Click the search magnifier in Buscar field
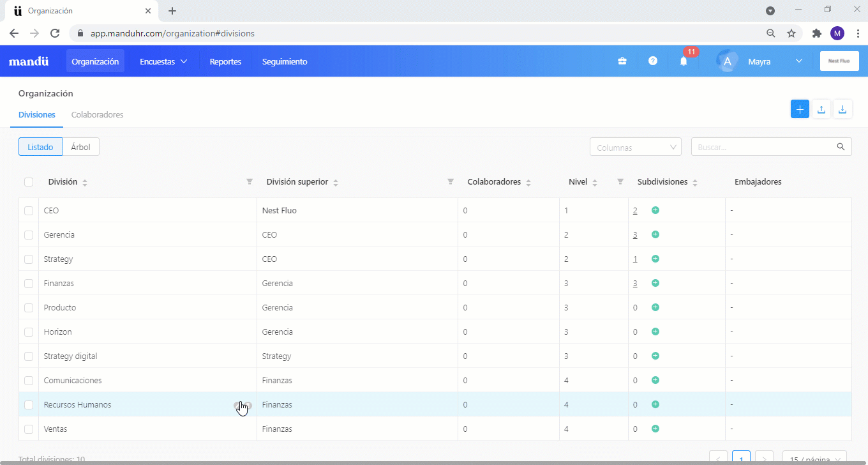The height and width of the screenshot is (465, 868). (x=841, y=147)
